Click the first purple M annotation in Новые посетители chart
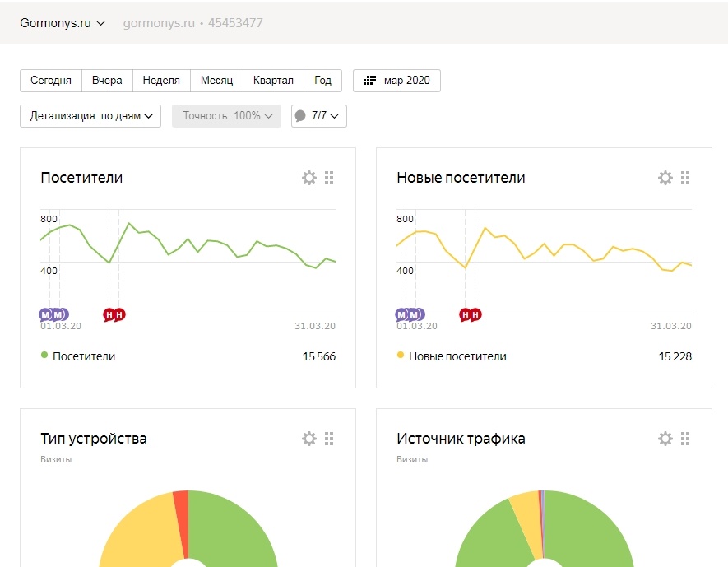The height and width of the screenshot is (567, 728). [x=401, y=315]
